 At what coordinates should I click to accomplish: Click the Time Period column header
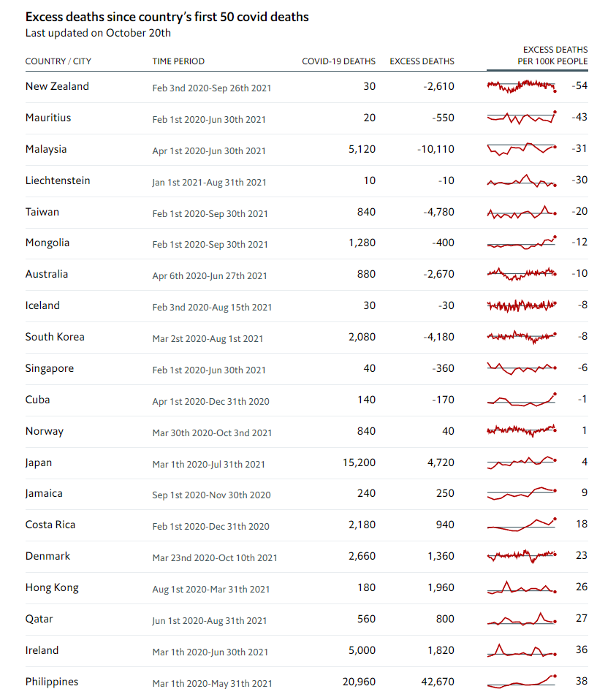(x=178, y=61)
